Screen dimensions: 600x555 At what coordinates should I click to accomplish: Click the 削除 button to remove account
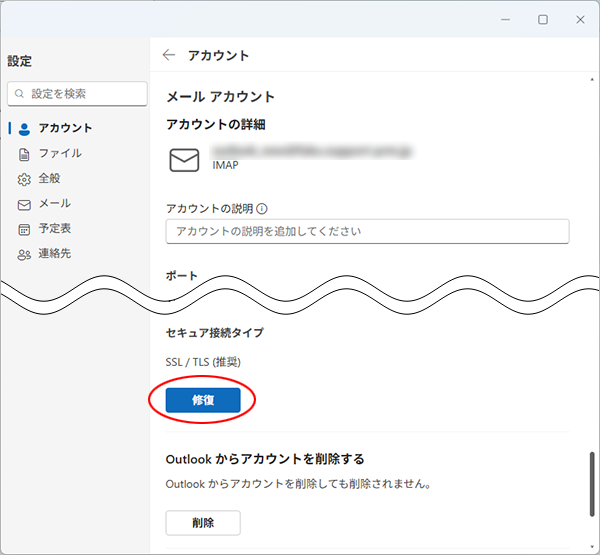(x=202, y=522)
